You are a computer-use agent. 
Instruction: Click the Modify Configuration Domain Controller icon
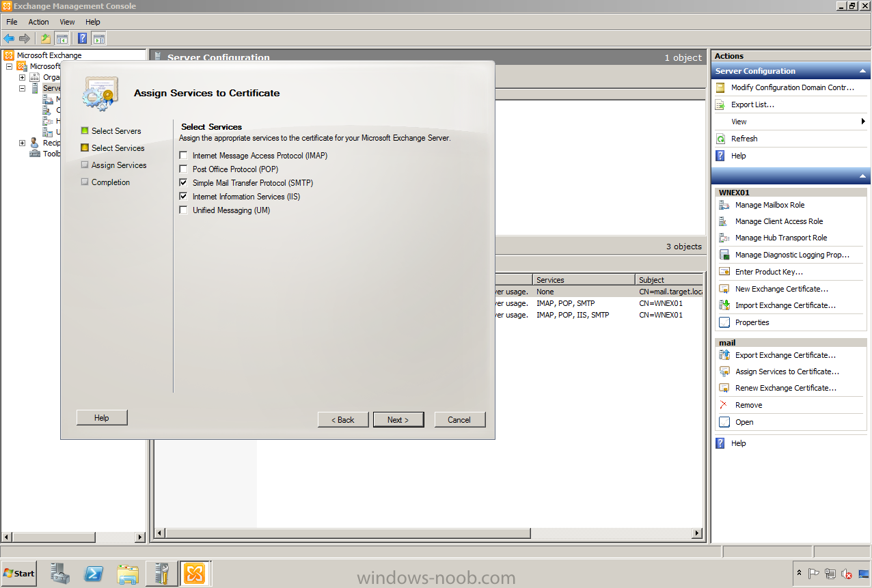point(720,87)
